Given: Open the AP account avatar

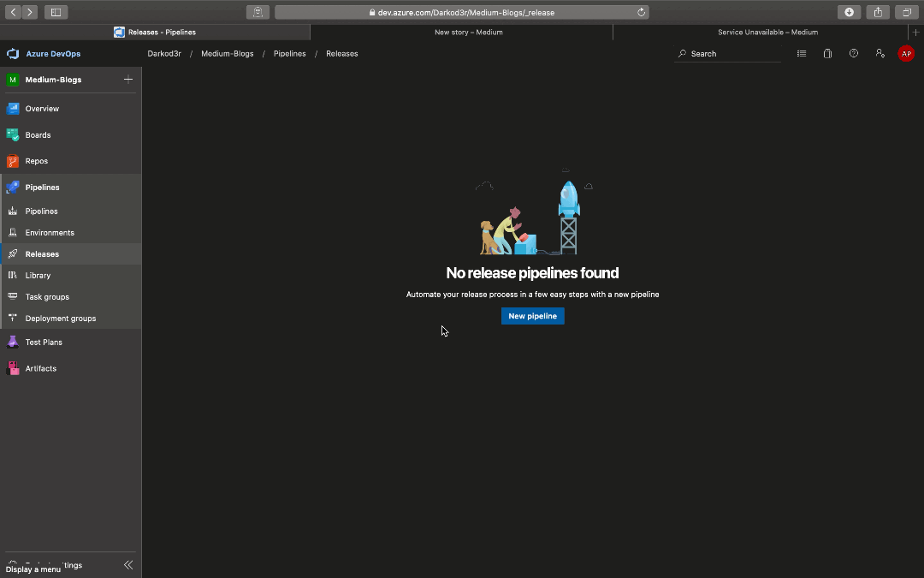Looking at the screenshot, I should pyautogui.click(x=906, y=54).
